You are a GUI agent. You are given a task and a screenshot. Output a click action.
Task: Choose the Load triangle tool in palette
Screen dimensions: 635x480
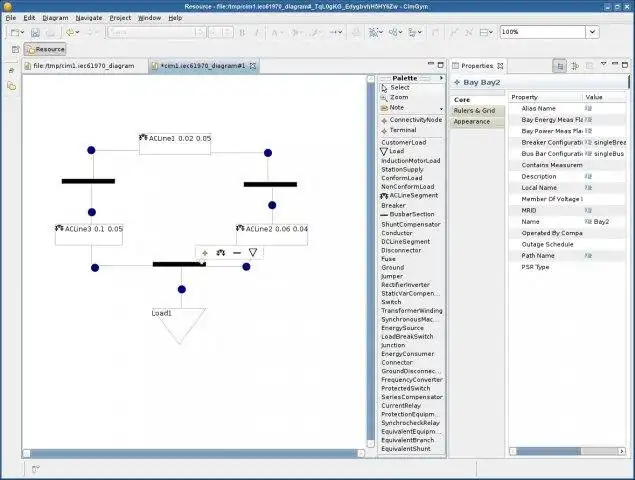(x=392, y=151)
